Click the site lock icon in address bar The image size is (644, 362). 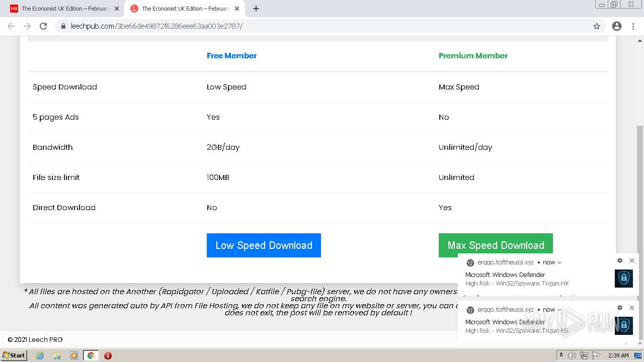pyautogui.click(x=63, y=26)
